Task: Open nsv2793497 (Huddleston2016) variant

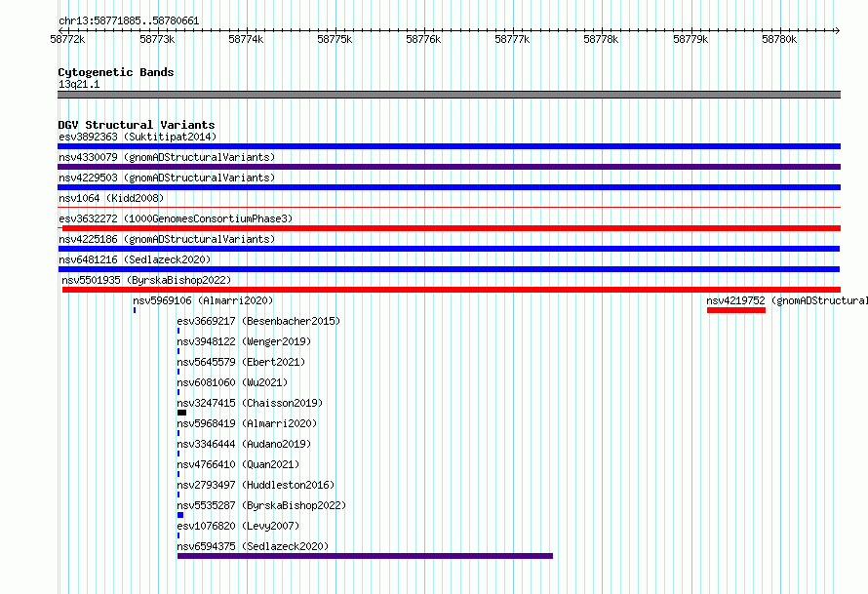Action: 256,485
